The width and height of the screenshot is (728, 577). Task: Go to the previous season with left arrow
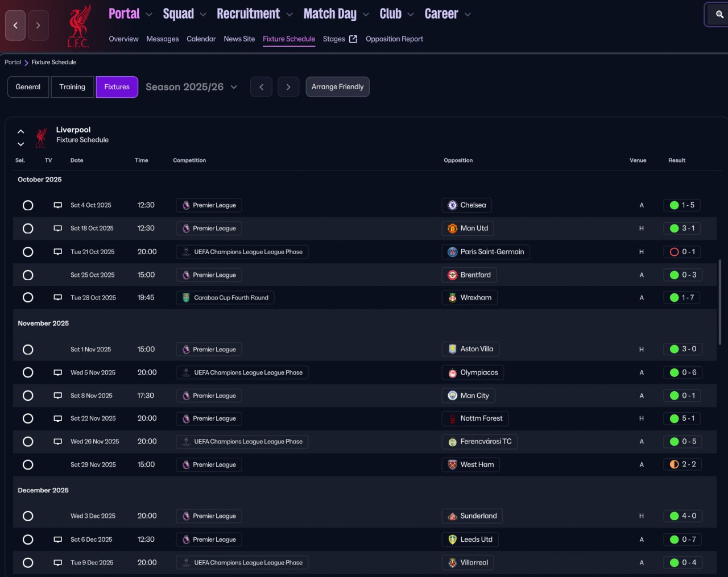click(x=262, y=87)
